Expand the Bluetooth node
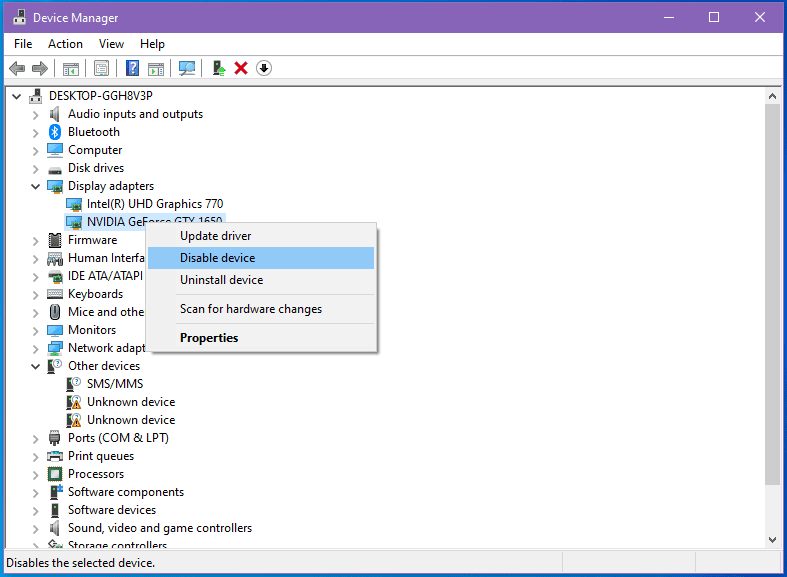The width and height of the screenshot is (787, 577). [x=35, y=133]
